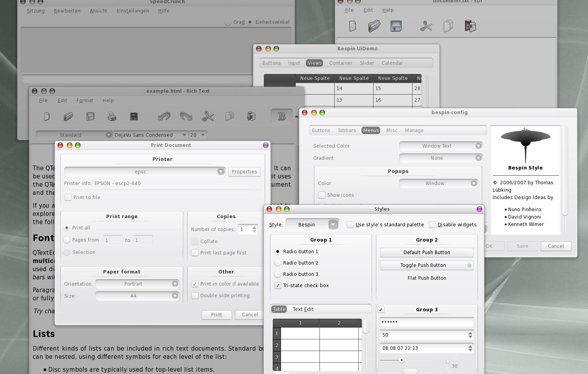
Task: Click the Print icon in Rich Text toolbar
Action: pos(112,116)
